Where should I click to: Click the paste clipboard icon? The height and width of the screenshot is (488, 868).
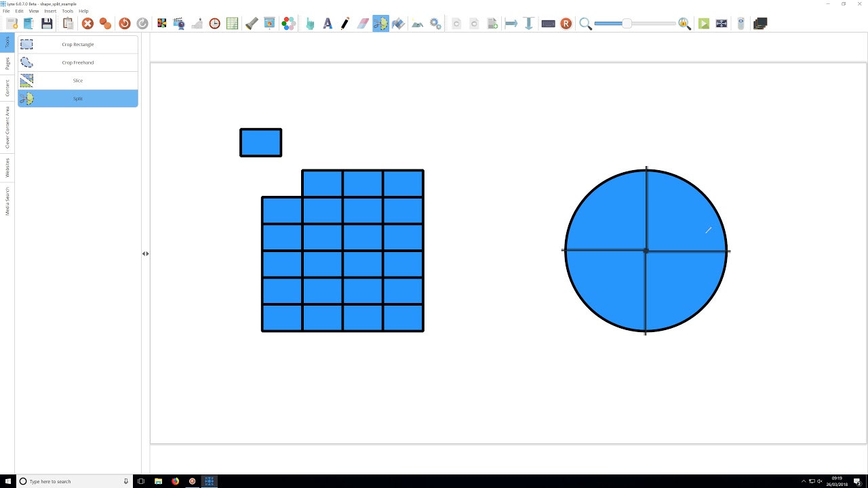(x=68, y=24)
